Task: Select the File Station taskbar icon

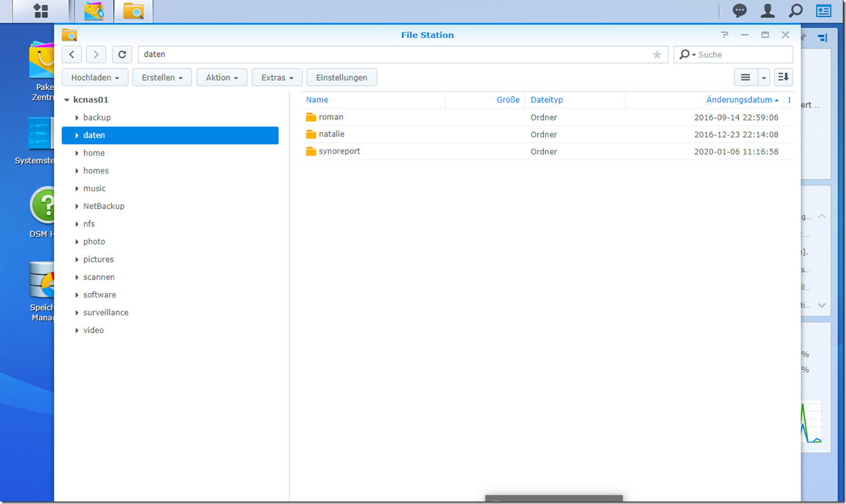Action: pos(134,11)
